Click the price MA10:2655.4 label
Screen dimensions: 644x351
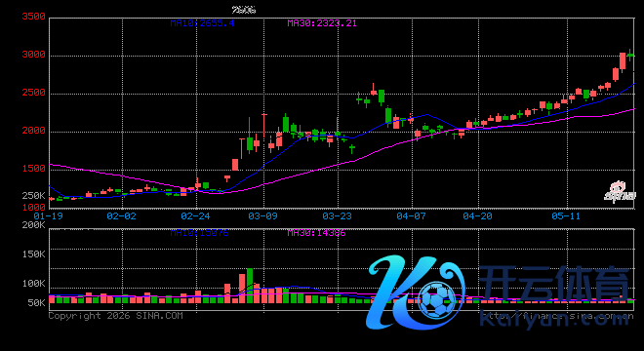tap(202, 23)
